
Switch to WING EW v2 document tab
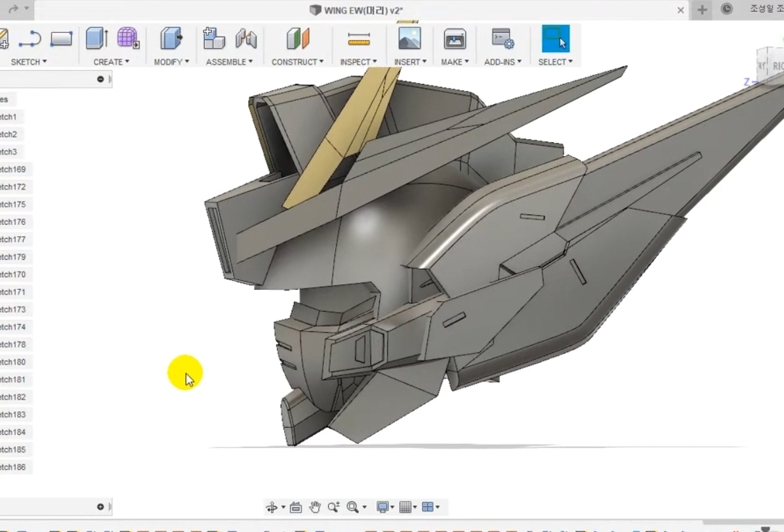click(365, 10)
